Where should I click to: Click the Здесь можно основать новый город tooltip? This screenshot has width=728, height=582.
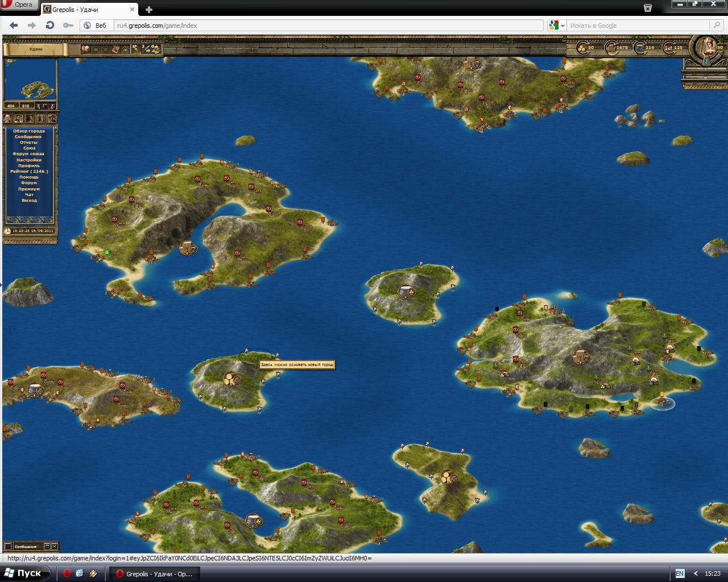pos(297,364)
